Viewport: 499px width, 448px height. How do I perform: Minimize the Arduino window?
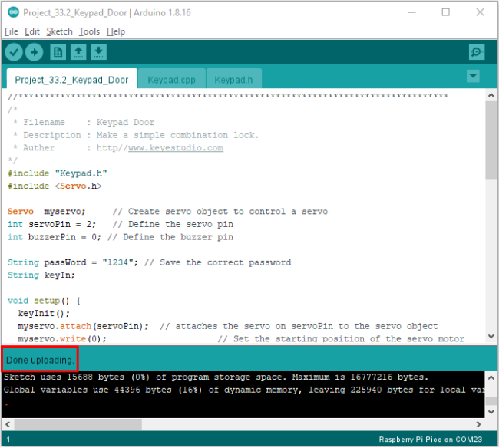point(411,12)
